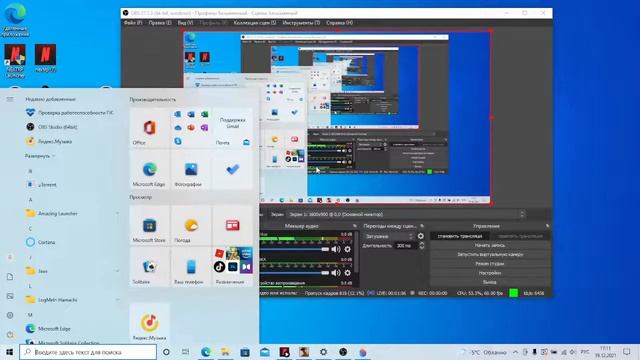Expand the Java folder
The height and width of the screenshot is (360, 640).
coord(71,271)
